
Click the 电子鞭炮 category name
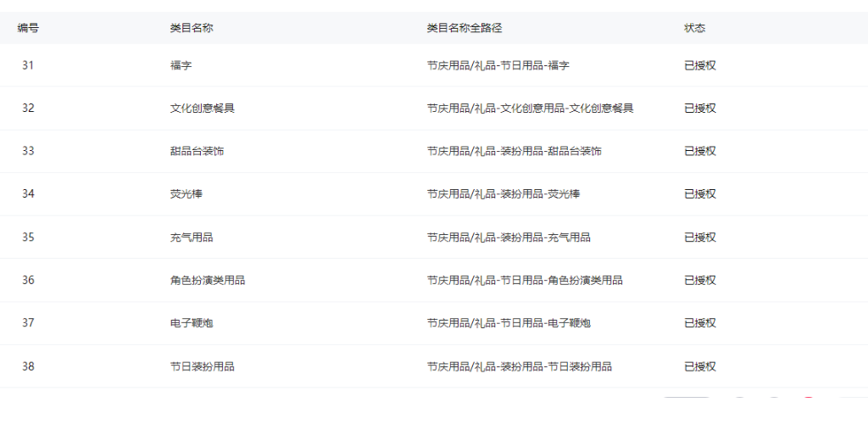pyautogui.click(x=192, y=323)
